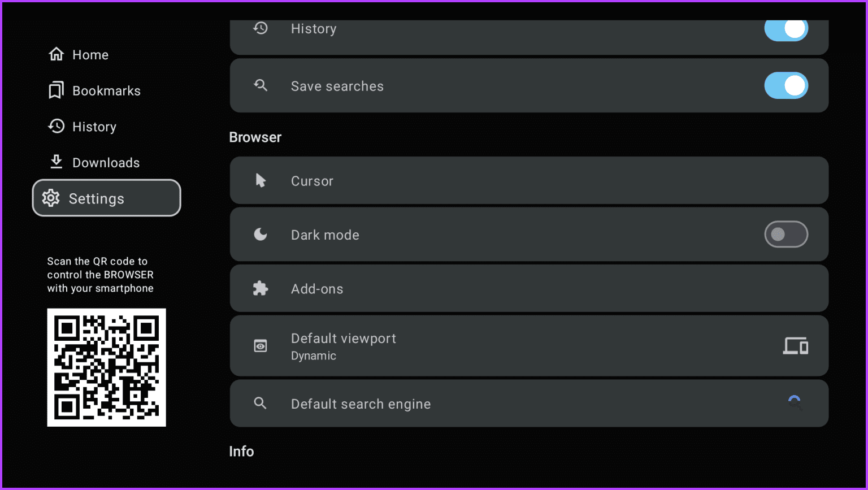Click the Default viewport eye icon
The height and width of the screenshot is (490, 868).
(x=261, y=346)
